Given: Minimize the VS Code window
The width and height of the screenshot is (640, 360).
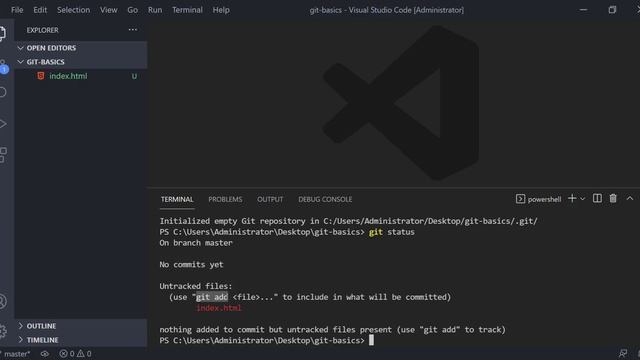Looking at the screenshot, I should (583, 10).
